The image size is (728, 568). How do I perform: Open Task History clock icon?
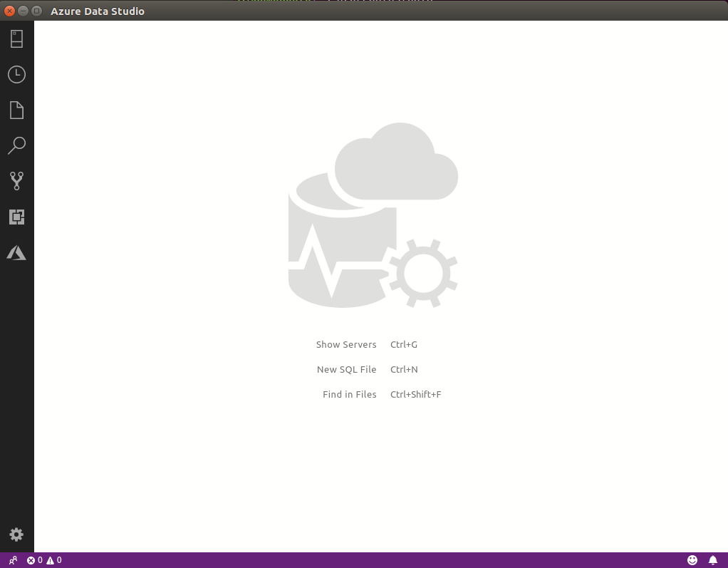click(16, 74)
